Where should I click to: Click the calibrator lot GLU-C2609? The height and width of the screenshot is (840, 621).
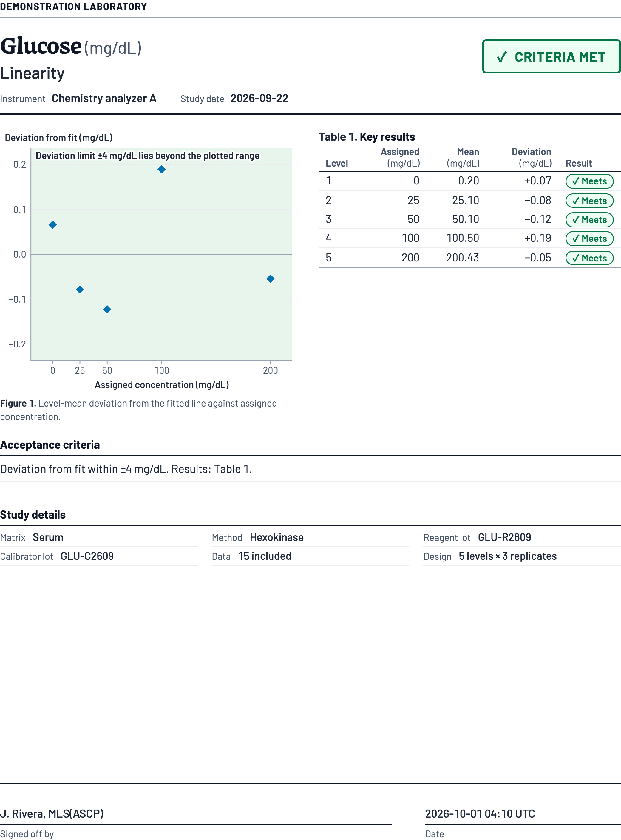(x=87, y=556)
